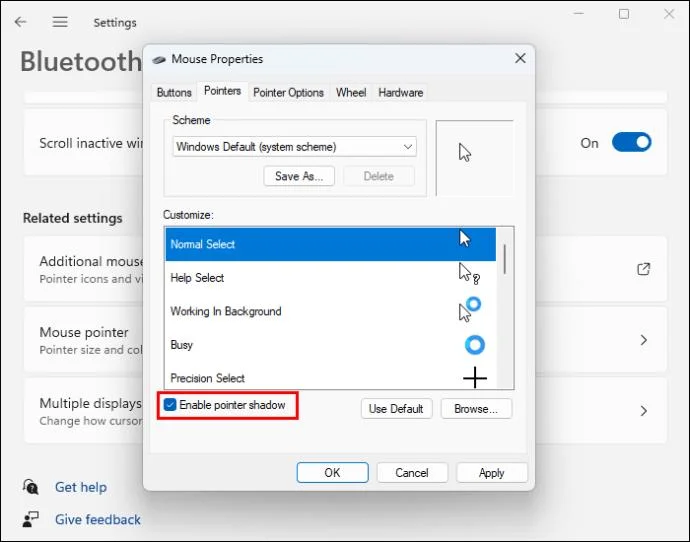Select the Help Select row
Image resolution: width=690 pixels, height=542 pixels.
330,278
